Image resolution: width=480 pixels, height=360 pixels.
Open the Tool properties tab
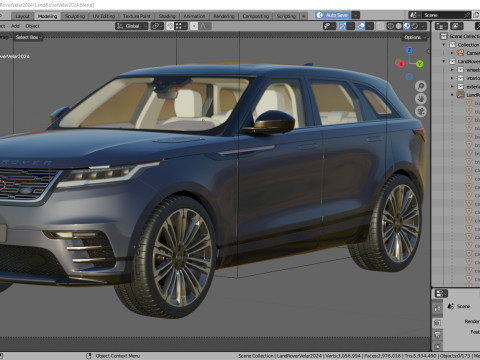tap(437, 309)
